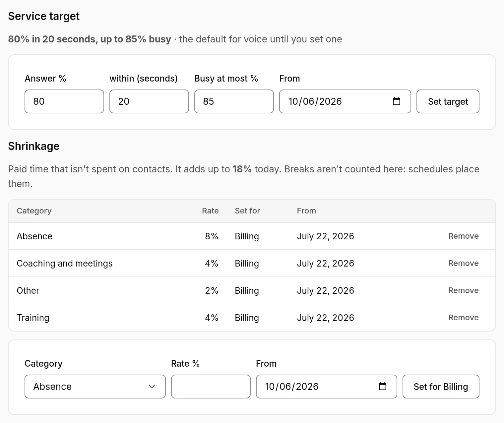The image size is (504, 423).
Task: Click the 4% rate for Coaching and meetings
Action: coord(212,263)
